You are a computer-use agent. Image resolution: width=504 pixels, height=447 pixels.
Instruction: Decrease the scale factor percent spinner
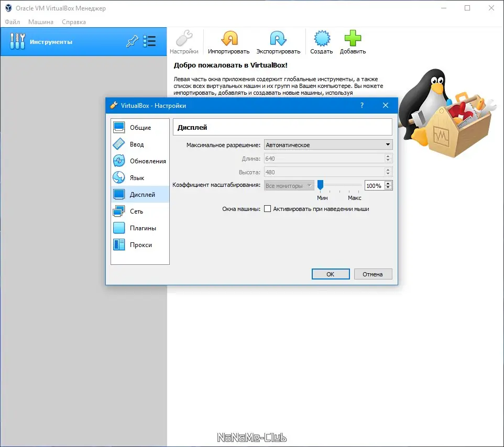(388, 187)
